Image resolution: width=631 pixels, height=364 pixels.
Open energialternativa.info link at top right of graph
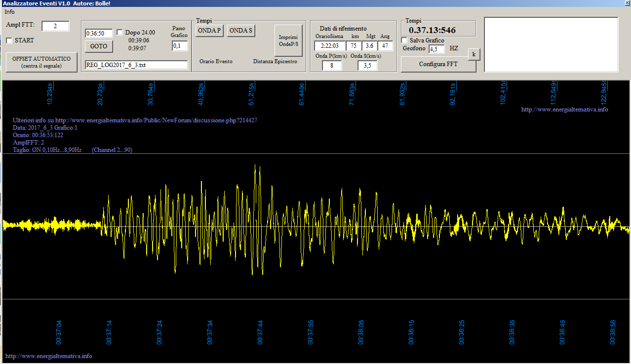(x=565, y=109)
